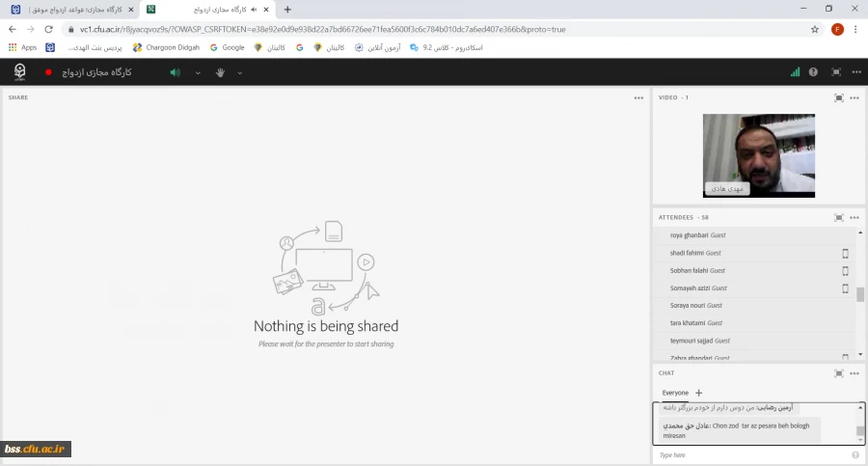The height and width of the screenshot is (466, 868).
Task: Maximize the Attendees pod
Action: click(x=839, y=217)
